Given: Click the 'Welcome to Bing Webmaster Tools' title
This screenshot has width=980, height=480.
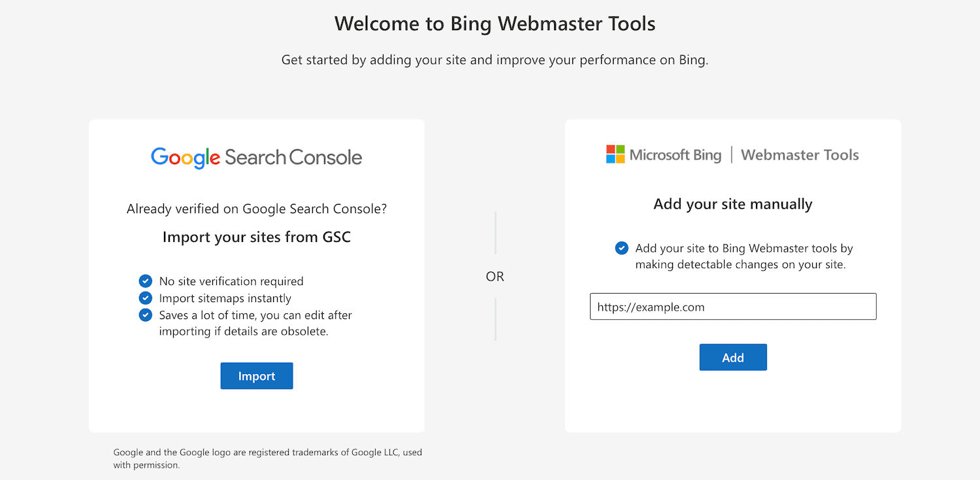Looking at the screenshot, I should tap(495, 24).
